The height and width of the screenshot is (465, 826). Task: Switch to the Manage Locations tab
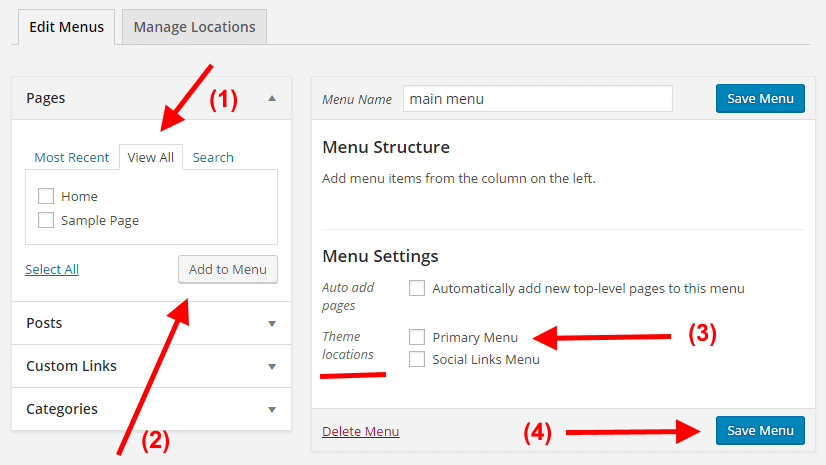click(194, 27)
